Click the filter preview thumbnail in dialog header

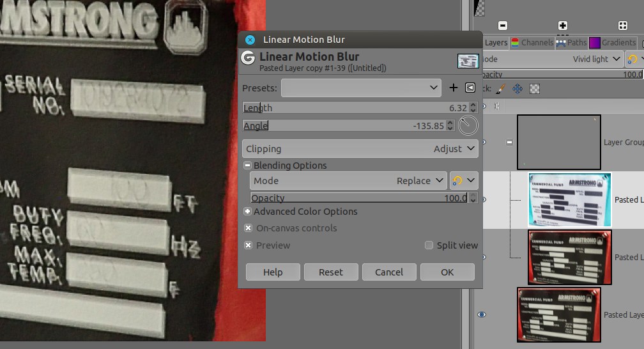468,61
